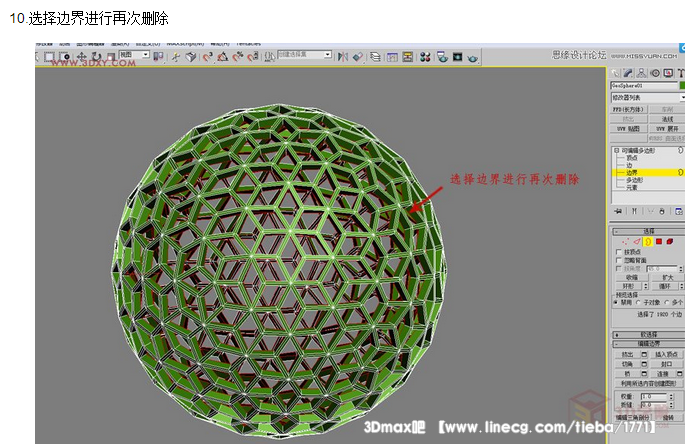
Task: Switch to the Display command panel tab
Action: point(668,73)
